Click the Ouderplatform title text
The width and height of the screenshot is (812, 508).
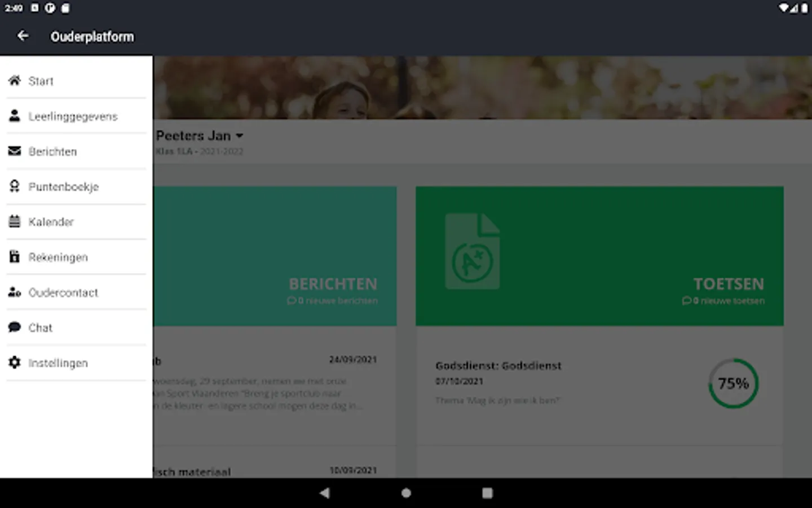coord(92,37)
